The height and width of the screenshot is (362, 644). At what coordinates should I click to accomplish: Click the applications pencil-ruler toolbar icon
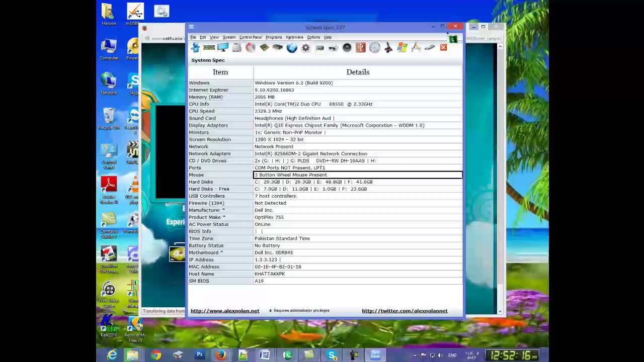(416, 48)
